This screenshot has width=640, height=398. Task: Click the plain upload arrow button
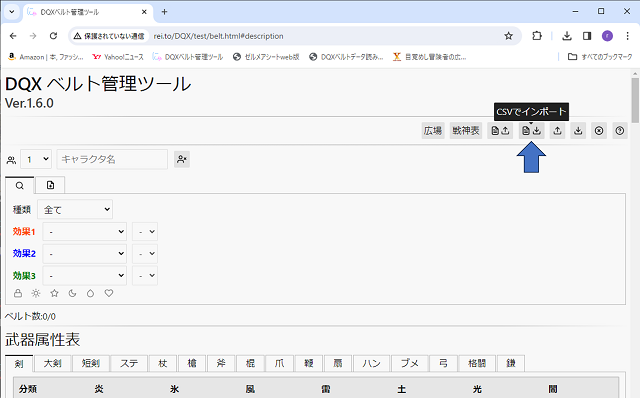coord(557,131)
